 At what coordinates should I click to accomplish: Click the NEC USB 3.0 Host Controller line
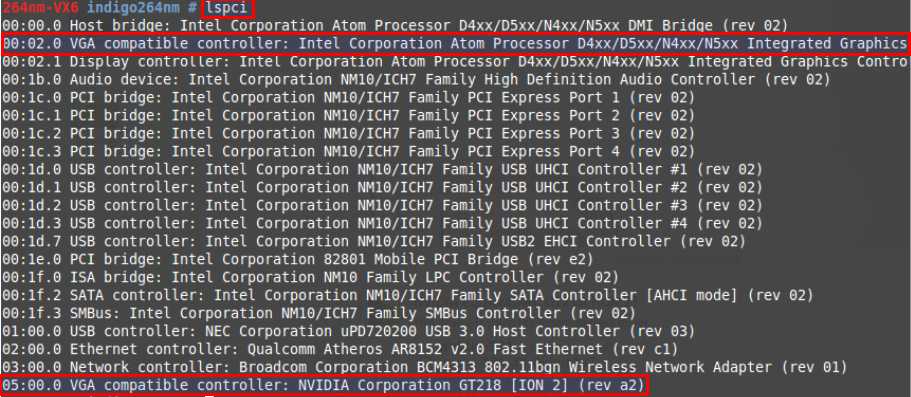click(348, 331)
